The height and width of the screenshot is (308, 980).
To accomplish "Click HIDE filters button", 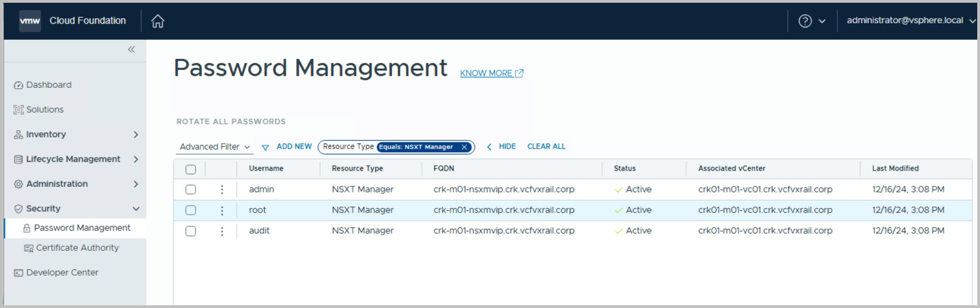I will pos(507,147).
